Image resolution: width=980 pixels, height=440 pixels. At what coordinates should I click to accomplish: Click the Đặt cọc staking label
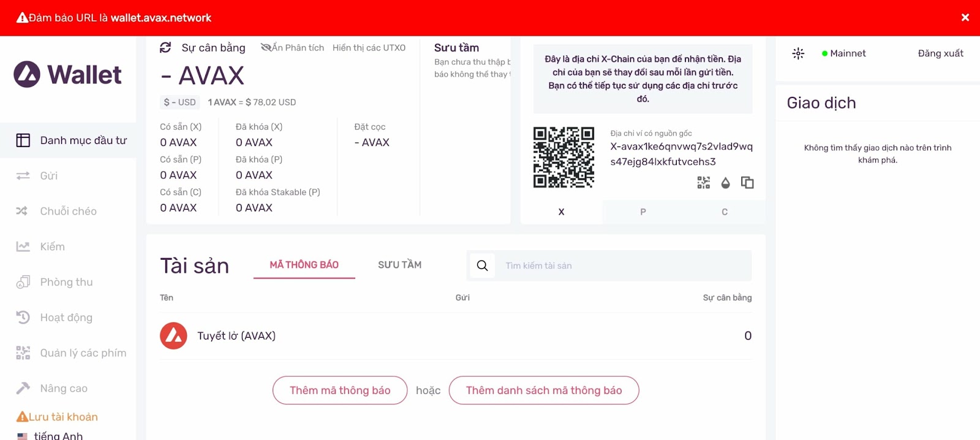370,127
